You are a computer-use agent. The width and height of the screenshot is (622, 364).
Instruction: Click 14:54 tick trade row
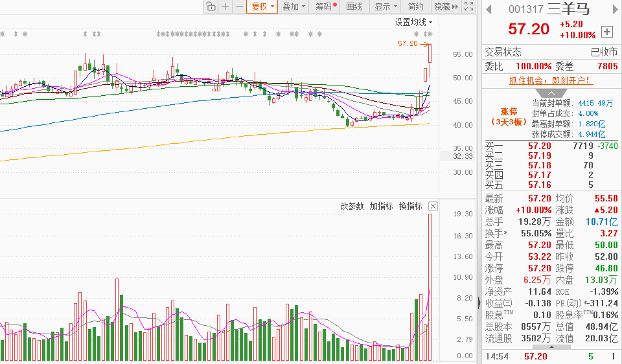[552, 356]
